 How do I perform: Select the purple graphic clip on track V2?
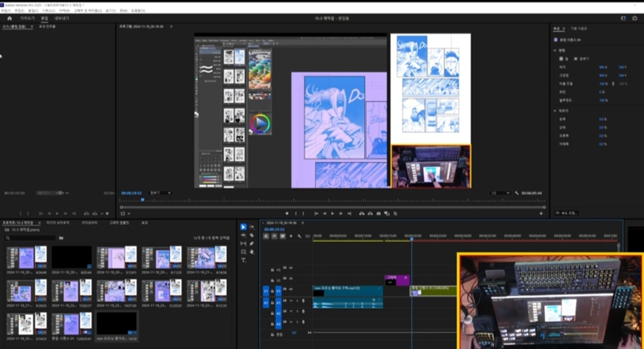click(397, 280)
